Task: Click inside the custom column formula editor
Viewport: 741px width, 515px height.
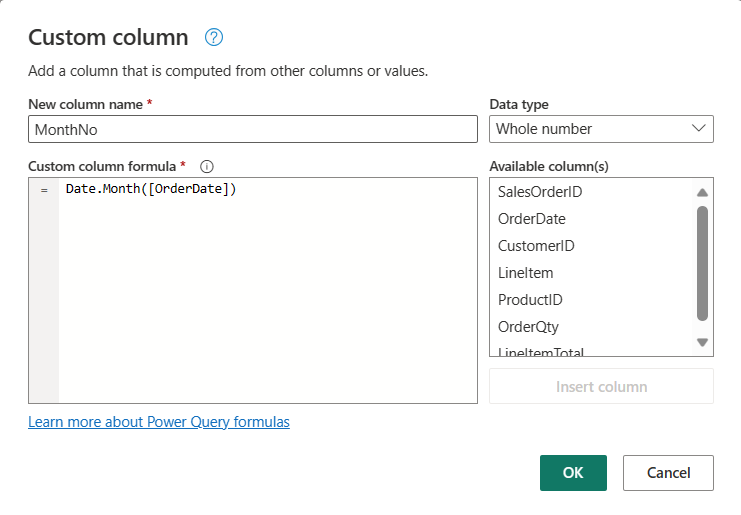Action: (x=253, y=290)
